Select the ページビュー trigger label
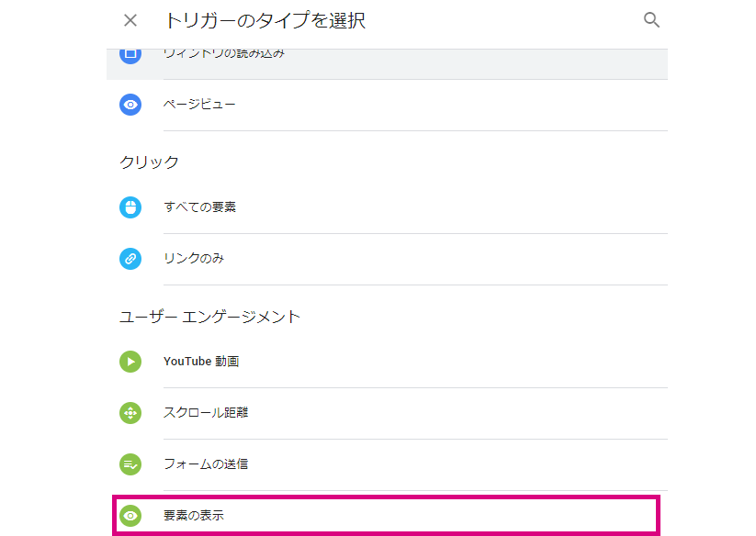Screen dimensions: 756x536 (199, 105)
